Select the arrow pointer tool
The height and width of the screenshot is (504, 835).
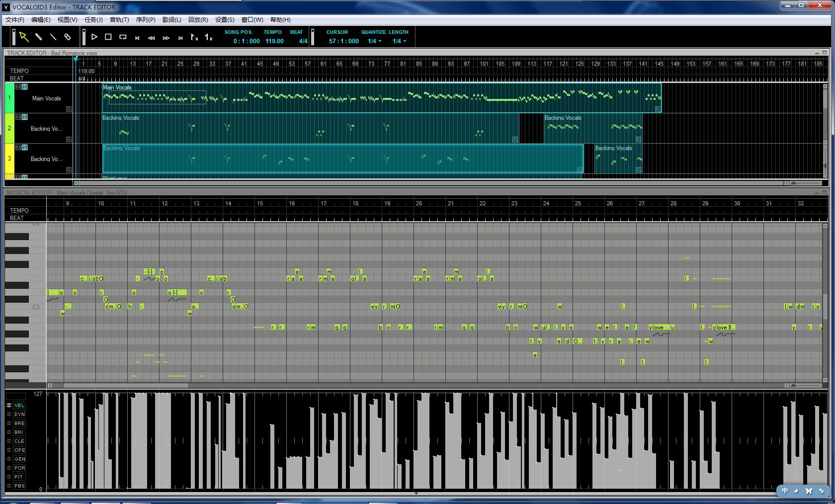24,37
